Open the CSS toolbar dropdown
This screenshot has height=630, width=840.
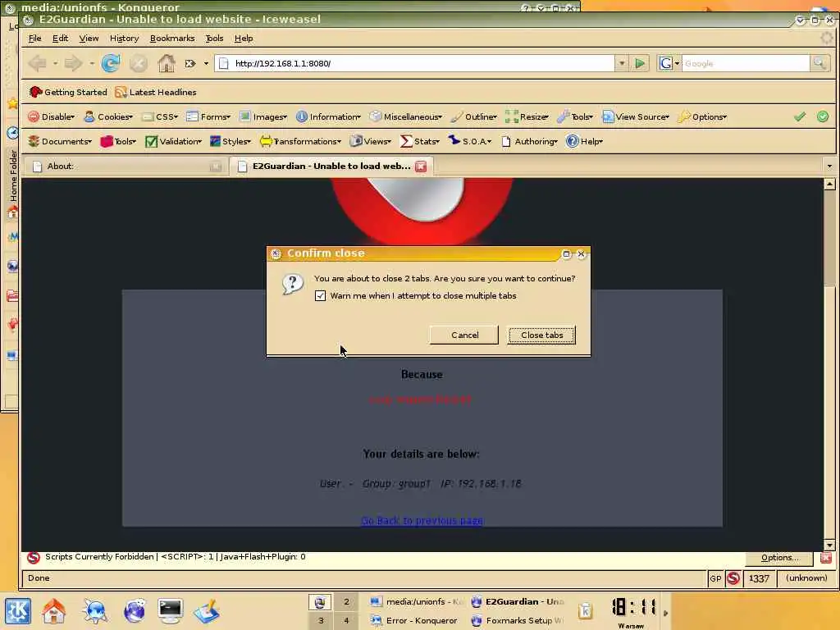[160, 116]
